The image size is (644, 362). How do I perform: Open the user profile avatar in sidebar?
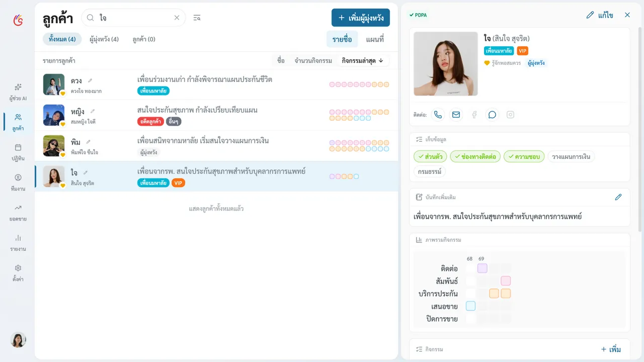tap(18, 340)
